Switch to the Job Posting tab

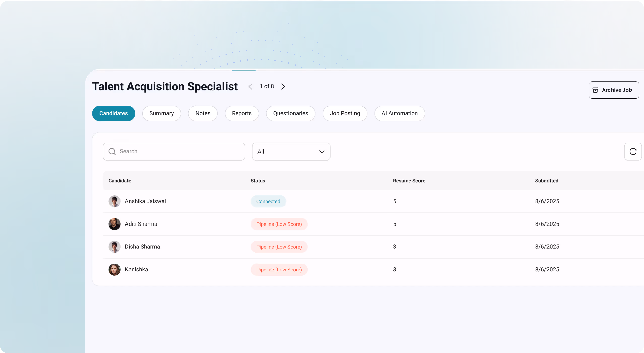click(x=345, y=113)
